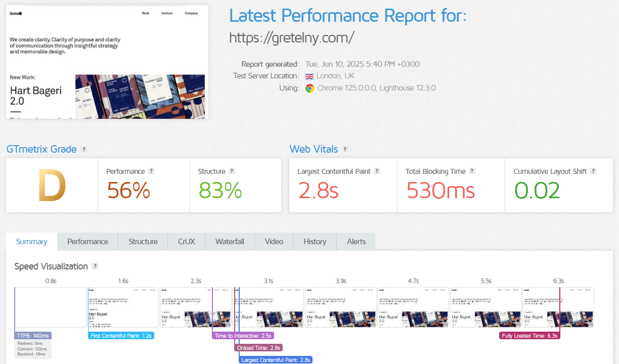
Task: Click the 0.02 layout shift value
Action: (537, 191)
